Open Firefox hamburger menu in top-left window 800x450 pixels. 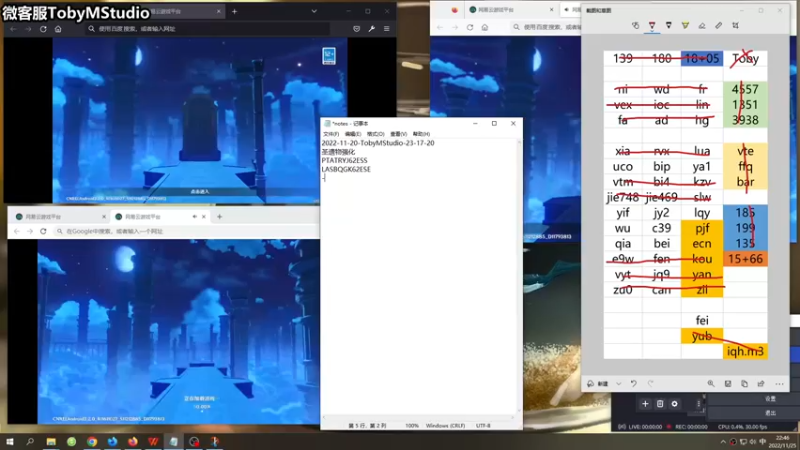click(x=387, y=29)
